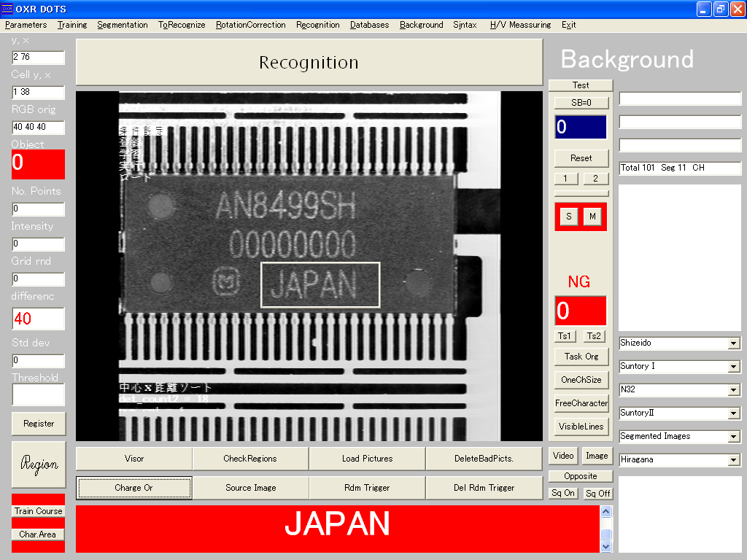Select the button labeled 1 under Reset
747x560 pixels.
tap(565, 179)
